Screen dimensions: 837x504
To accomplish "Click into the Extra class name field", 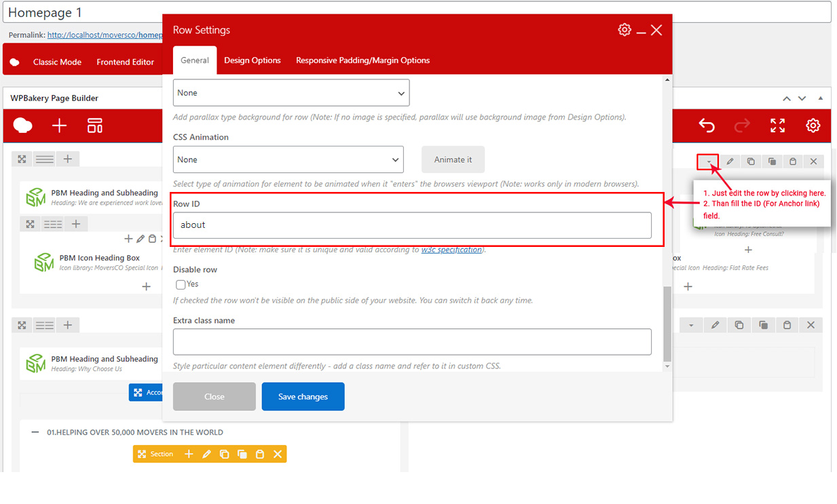I will pos(412,342).
